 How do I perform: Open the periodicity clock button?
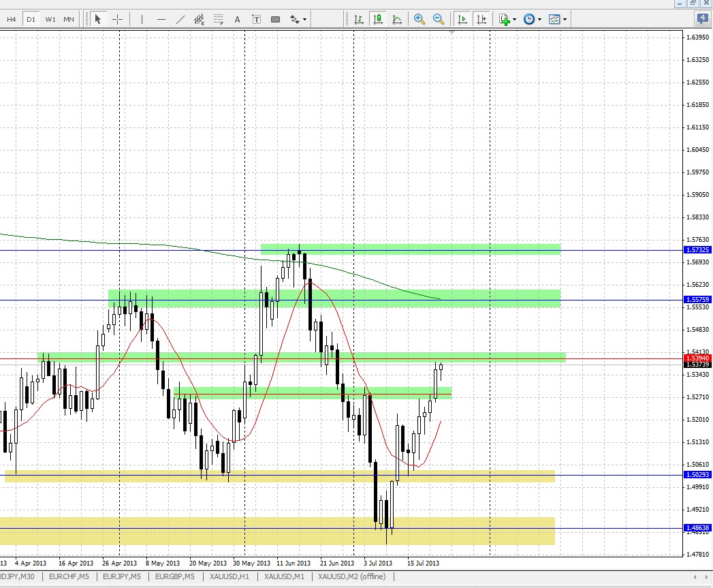click(529, 19)
